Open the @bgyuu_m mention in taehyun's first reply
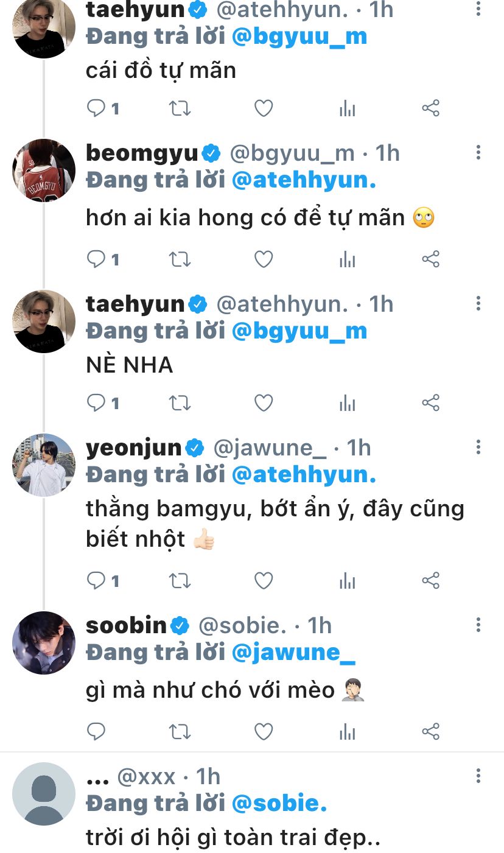 [299, 37]
